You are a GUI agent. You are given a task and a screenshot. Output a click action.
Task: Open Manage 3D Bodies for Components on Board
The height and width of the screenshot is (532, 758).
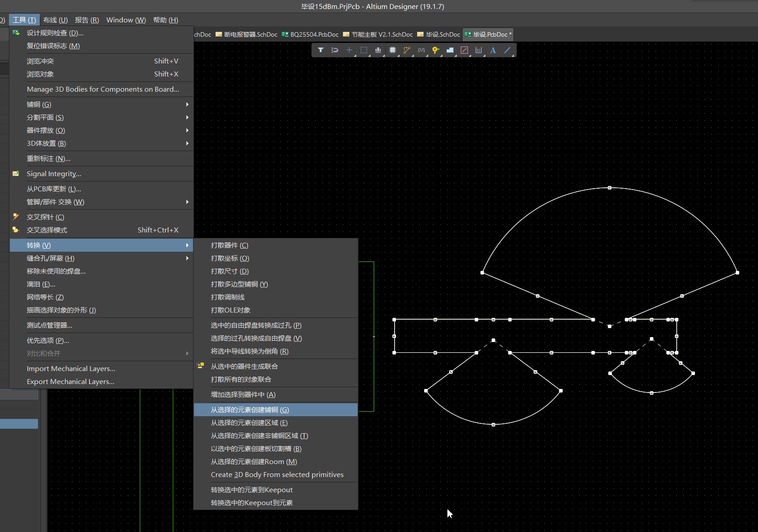tap(101, 89)
